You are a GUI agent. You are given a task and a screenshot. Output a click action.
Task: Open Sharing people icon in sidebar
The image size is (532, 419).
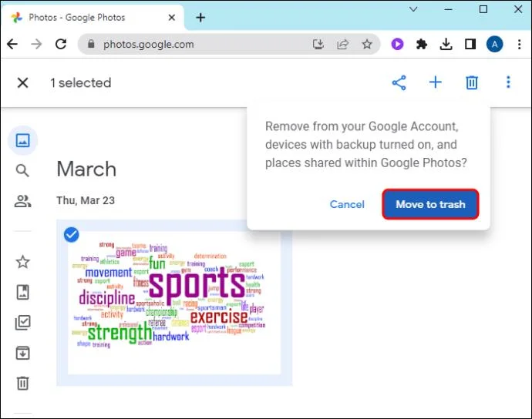coord(22,201)
